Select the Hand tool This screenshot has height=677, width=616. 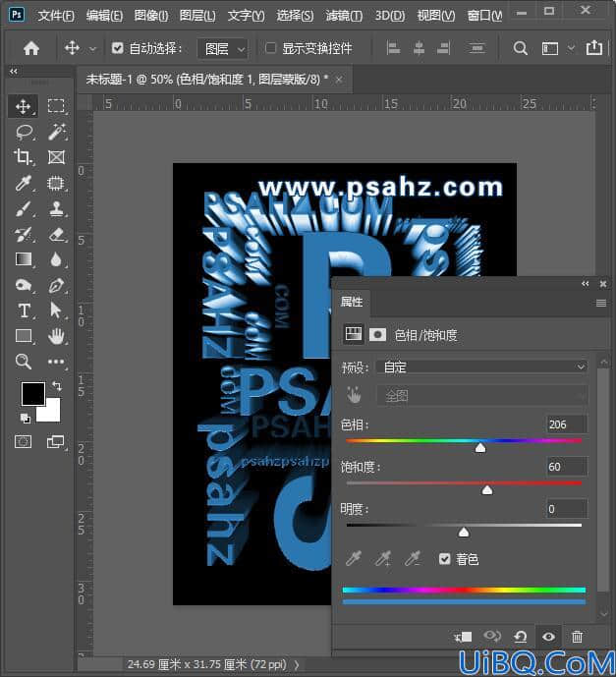pos(56,336)
